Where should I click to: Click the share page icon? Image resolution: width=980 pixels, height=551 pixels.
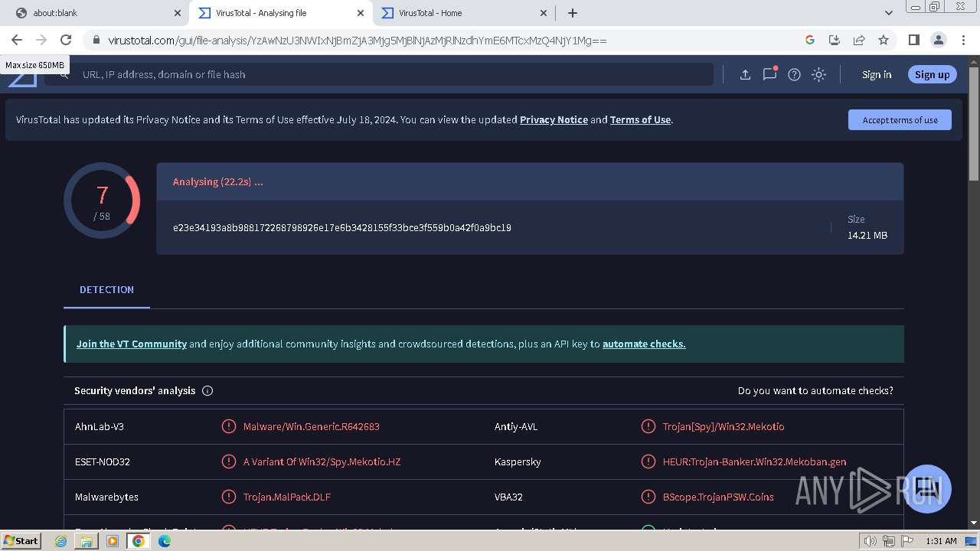[x=859, y=40]
